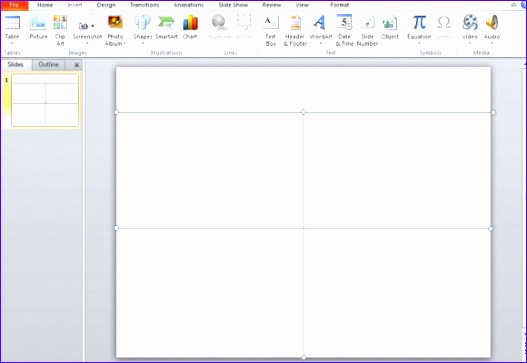Viewport: 527px width, 363px height.
Task: Insert an Object
Action: coord(390,28)
